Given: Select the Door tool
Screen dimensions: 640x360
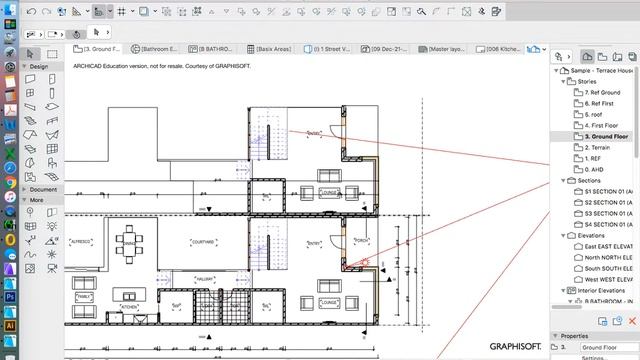Looking at the screenshot, I should pyautogui.click(x=52, y=79).
